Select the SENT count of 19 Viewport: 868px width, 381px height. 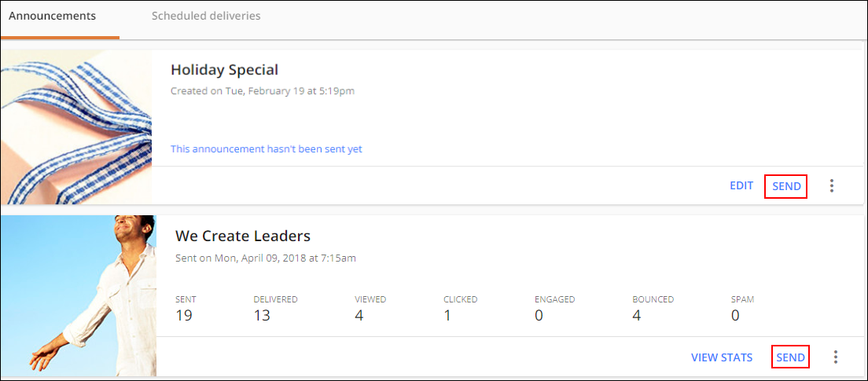(x=186, y=316)
